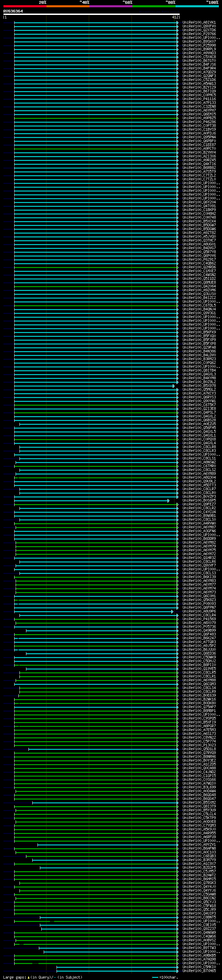The image size is (222, 980).
Task: Open hit UniRef100_P25998
Action: pyautogui.click(x=199, y=45)
